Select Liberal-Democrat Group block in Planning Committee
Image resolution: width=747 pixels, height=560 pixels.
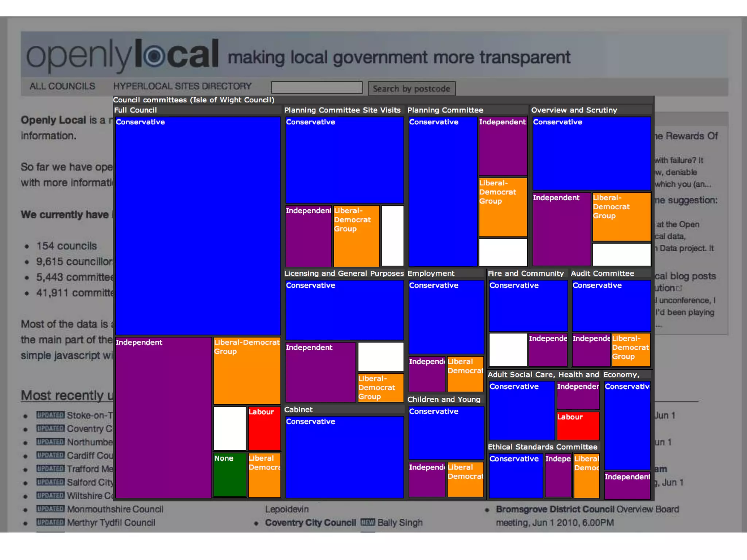(503, 208)
